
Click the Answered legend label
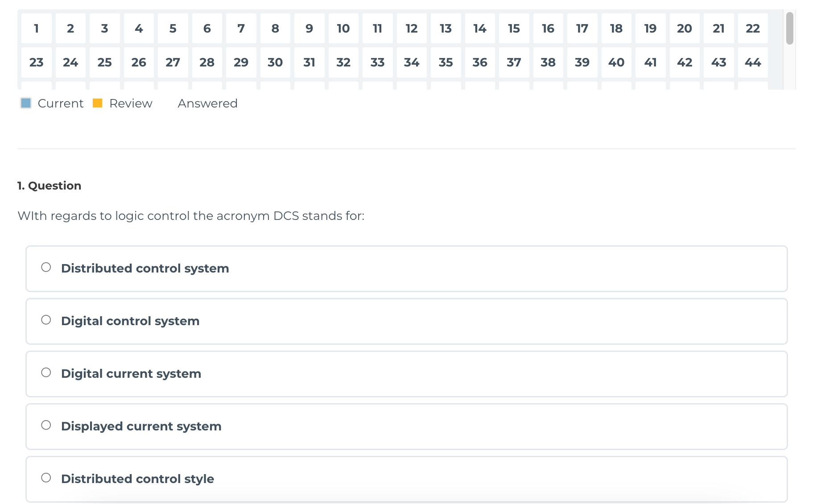[x=207, y=103]
